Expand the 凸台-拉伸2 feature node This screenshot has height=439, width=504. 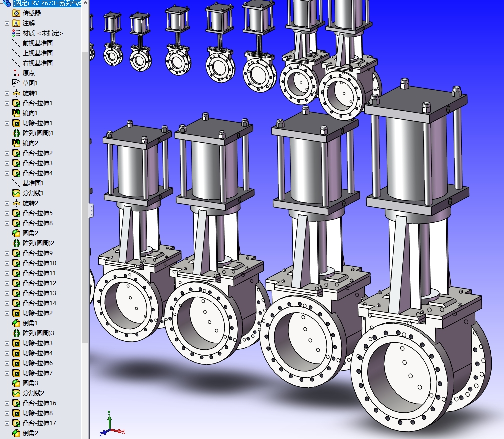(x=7, y=153)
